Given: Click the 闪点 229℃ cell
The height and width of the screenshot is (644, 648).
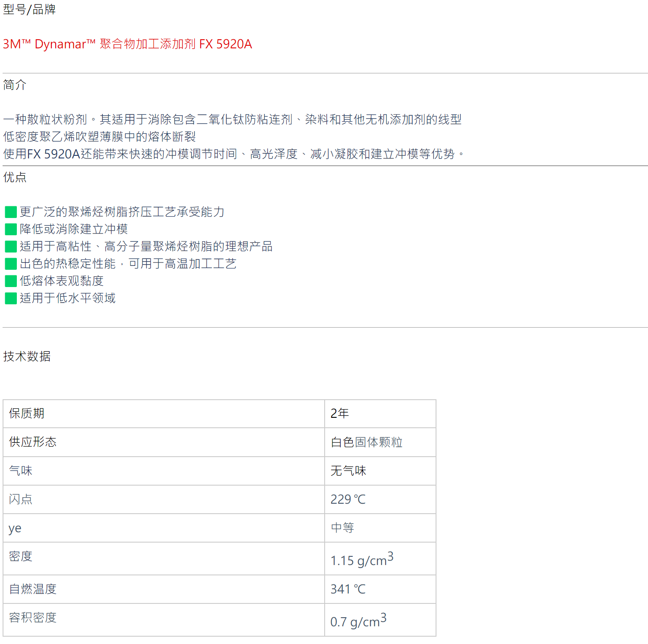Looking at the screenshot, I should (x=348, y=499).
